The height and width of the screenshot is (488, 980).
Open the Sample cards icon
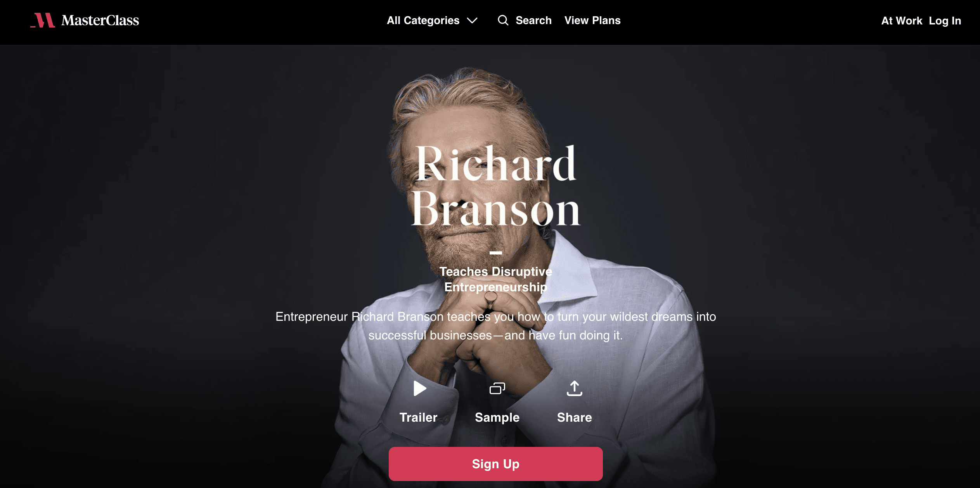[497, 388]
